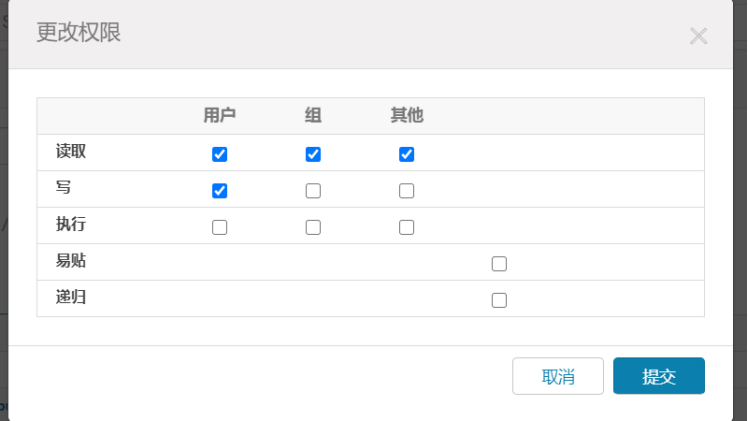This screenshot has width=748, height=421.
Task: Click the 用户 column header
Action: click(220, 116)
